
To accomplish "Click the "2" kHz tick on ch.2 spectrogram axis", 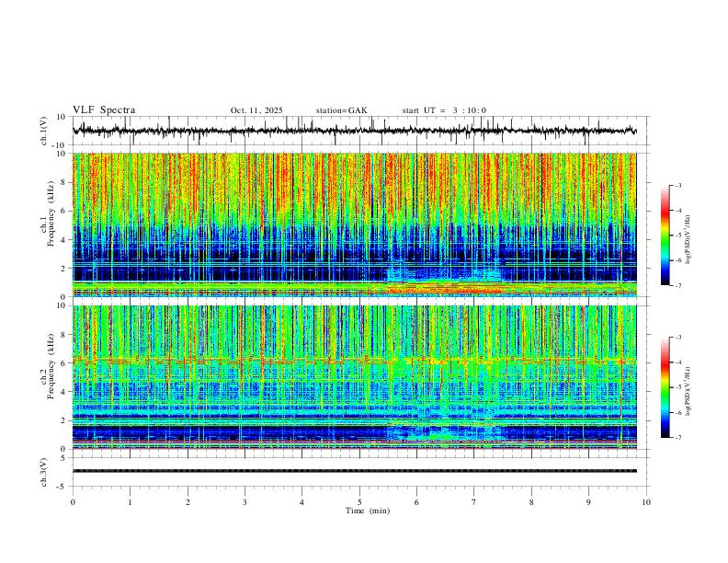I will [x=64, y=420].
